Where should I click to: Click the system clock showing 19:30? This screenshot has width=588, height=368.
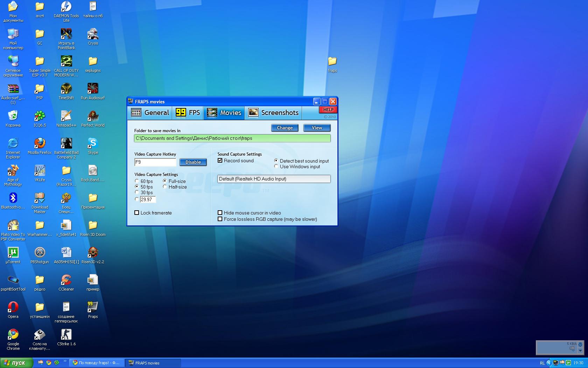578,363
